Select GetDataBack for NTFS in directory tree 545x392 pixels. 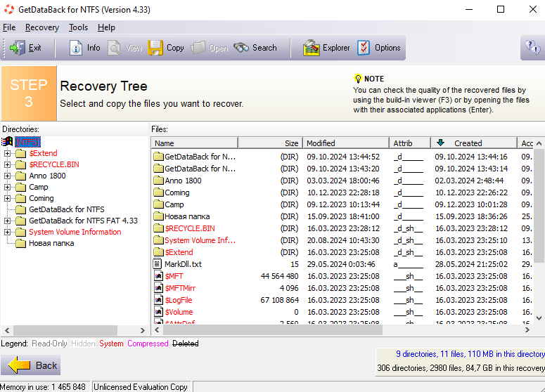point(66,209)
